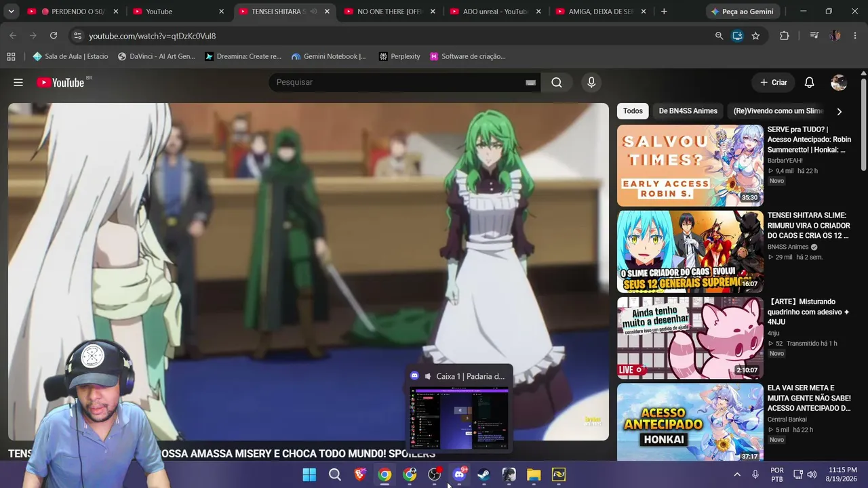Image resolution: width=868 pixels, height=488 pixels.
Task: Open the Discord Caixa 1 window preview
Action: [x=459, y=409]
